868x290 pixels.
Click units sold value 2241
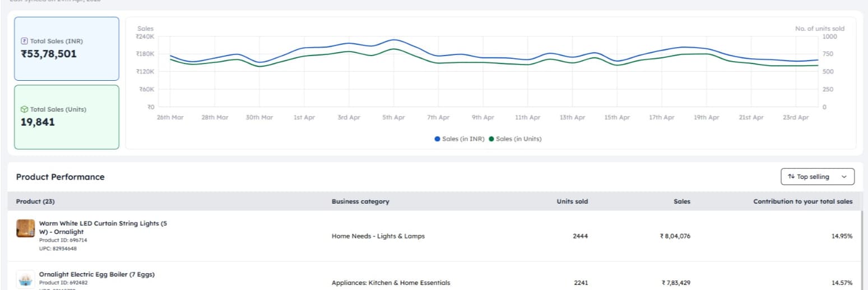coord(581,283)
